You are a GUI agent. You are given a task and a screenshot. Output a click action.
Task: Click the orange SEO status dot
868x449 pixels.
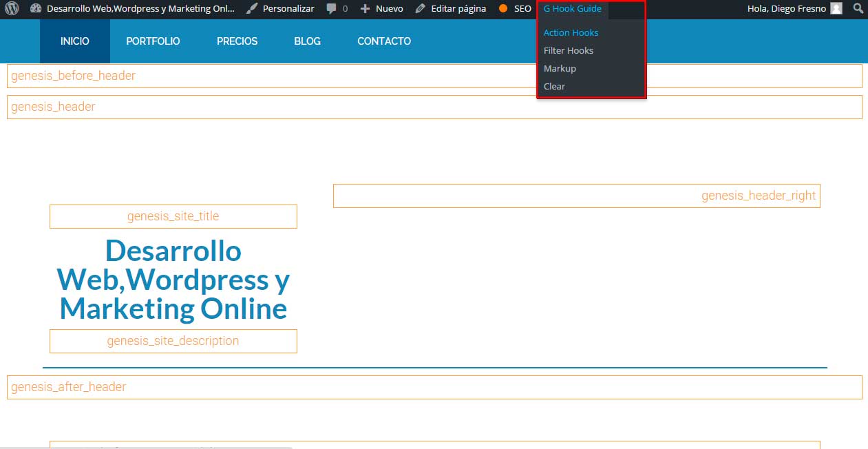tap(503, 9)
